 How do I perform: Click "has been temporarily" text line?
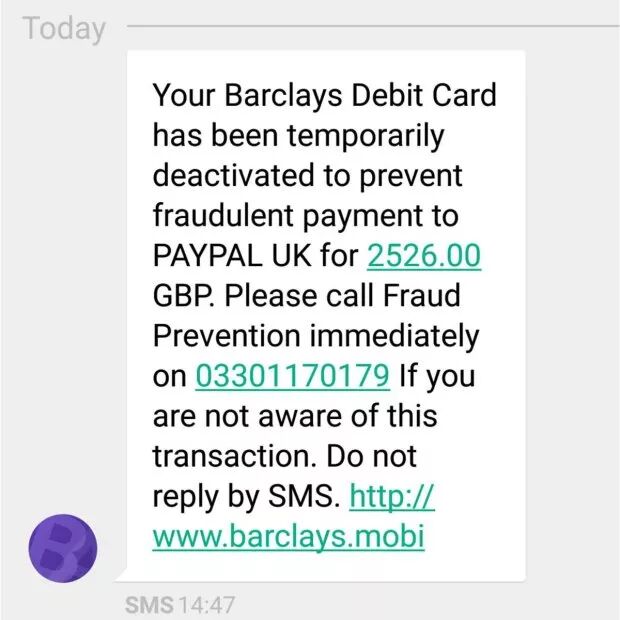click(x=299, y=136)
